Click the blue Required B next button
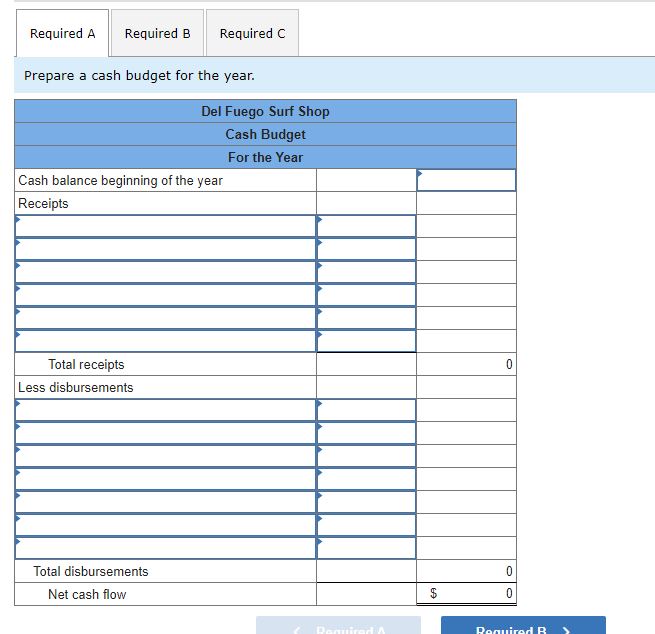This screenshot has width=655, height=634. coord(523,626)
